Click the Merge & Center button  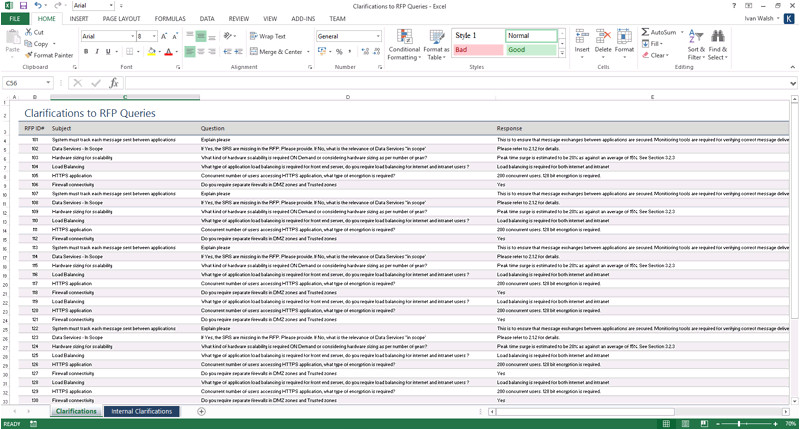pos(275,51)
